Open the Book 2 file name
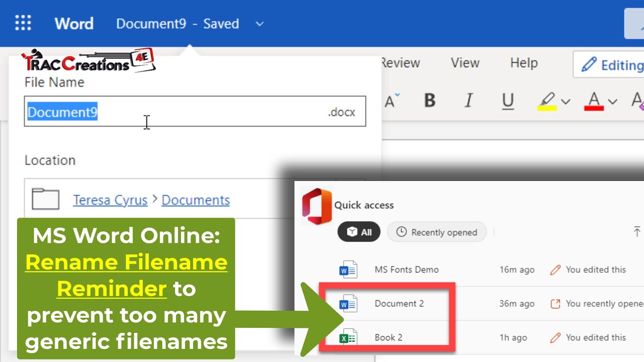Viewport: 644px width, 362px height. point(388,338)
